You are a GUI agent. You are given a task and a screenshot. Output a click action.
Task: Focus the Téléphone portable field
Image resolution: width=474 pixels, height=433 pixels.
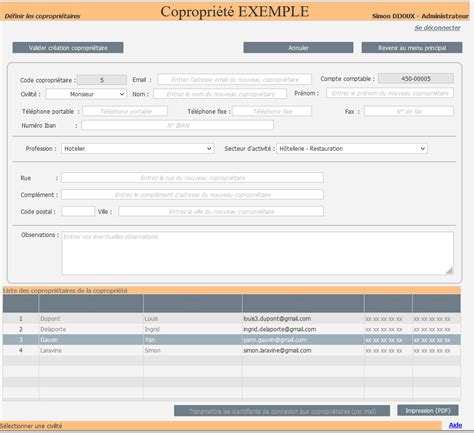tap(125, 111)
